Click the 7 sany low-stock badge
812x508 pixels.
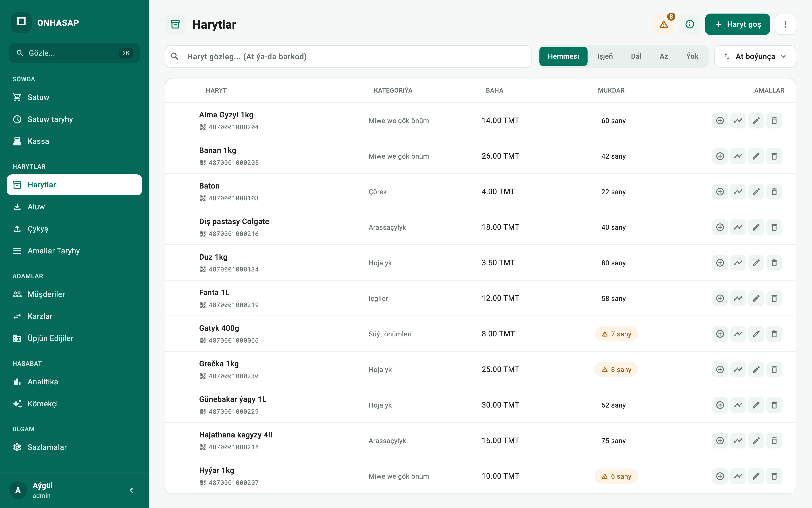pos(616,334)
